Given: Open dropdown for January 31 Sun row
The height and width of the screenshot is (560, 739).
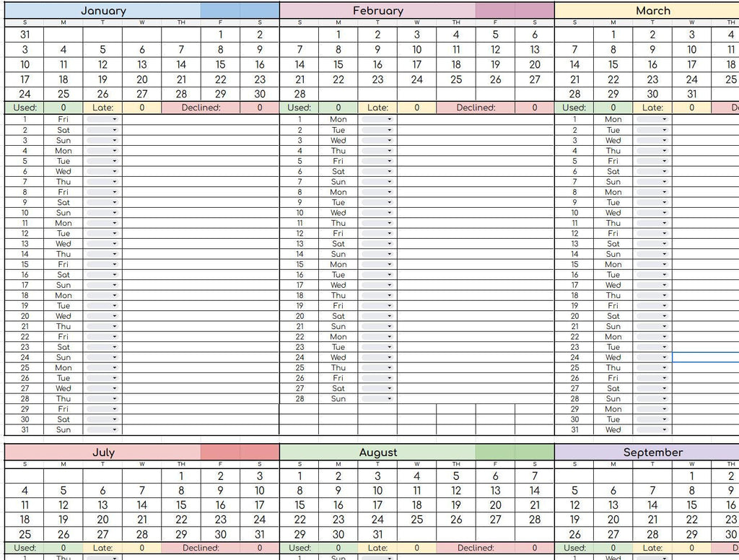Looking at the screenshot, I should 102,430.
